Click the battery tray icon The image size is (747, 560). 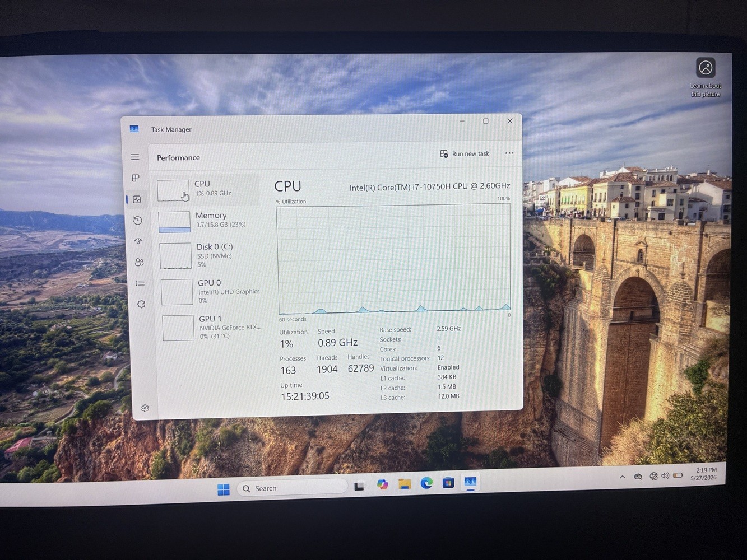click(678, 475)
